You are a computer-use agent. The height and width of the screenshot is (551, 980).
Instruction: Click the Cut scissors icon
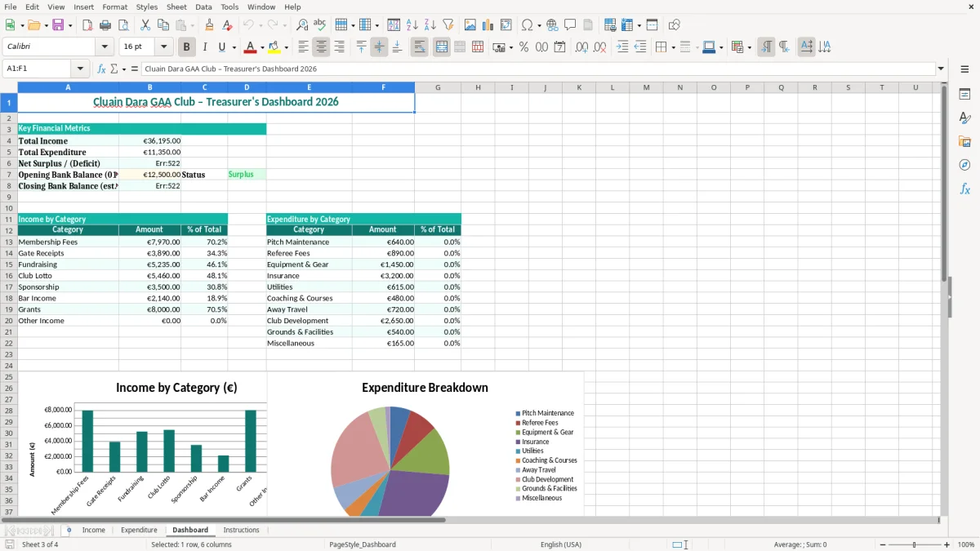click(x=145, y=25)
